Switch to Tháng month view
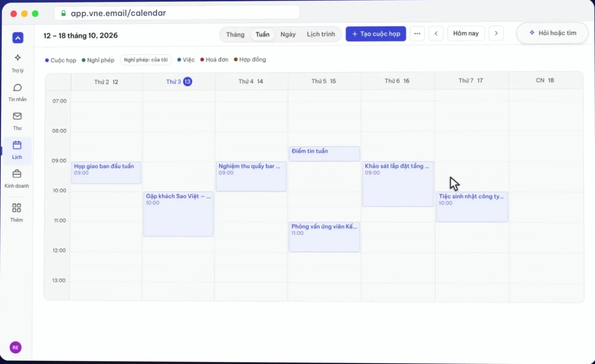This screenshot has width=595, height=364. click(x=235, y=35)
